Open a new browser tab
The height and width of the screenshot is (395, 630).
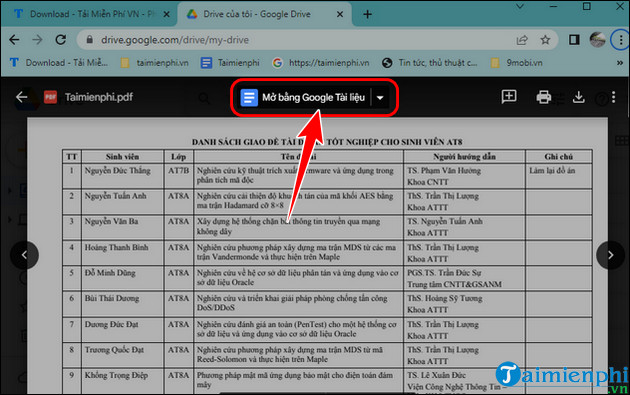coord(367,14)
